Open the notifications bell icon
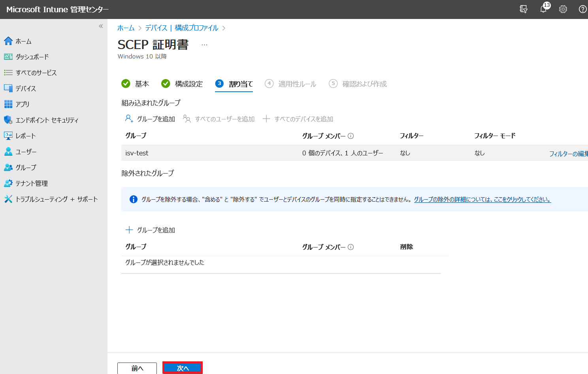588x374 pixels. point(543,9)
